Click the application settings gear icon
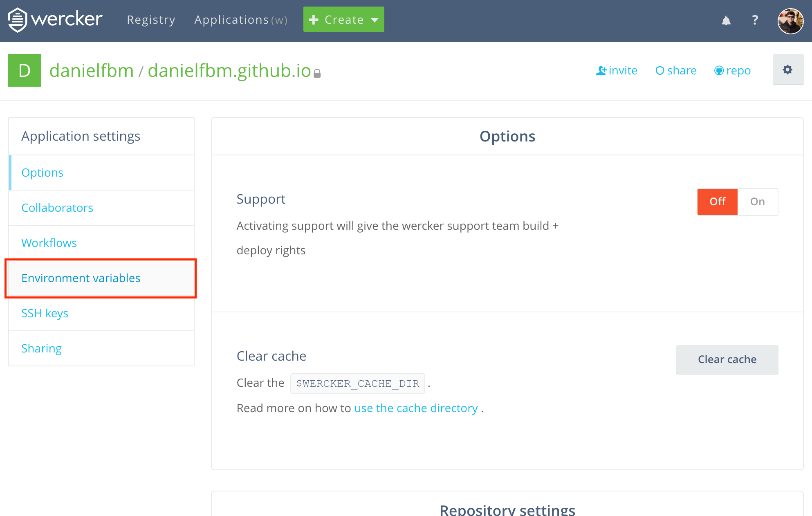 click(787, 70)
